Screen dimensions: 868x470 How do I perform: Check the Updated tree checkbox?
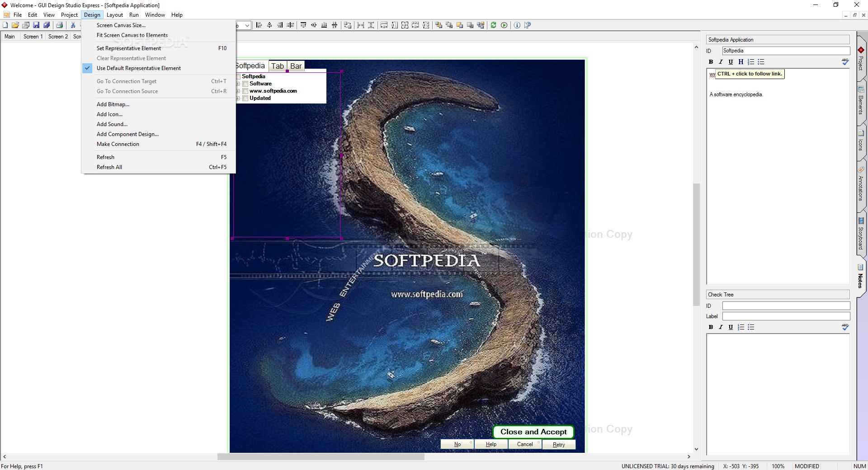coord(245,98)
